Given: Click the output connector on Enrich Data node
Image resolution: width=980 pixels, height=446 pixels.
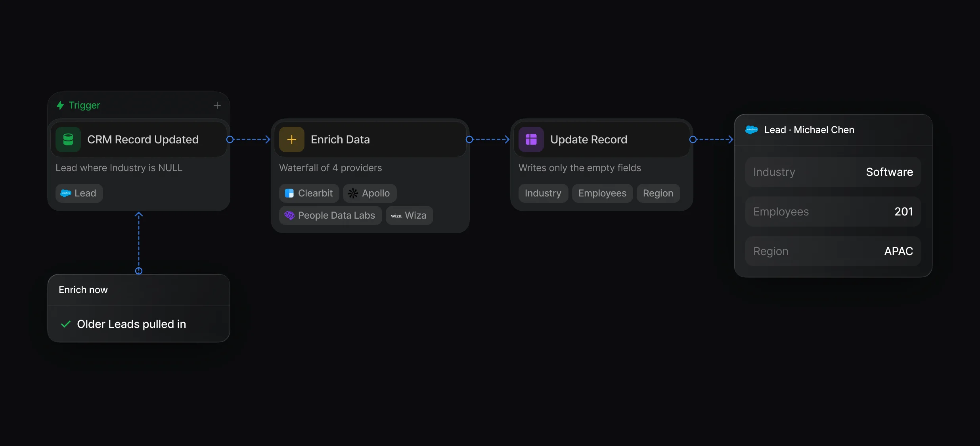Looking at the screenshot, I should tap(469, 139).
